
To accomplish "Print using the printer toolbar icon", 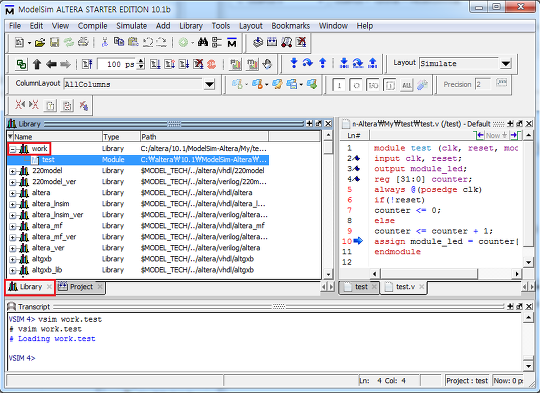I will tap(83, 42).
